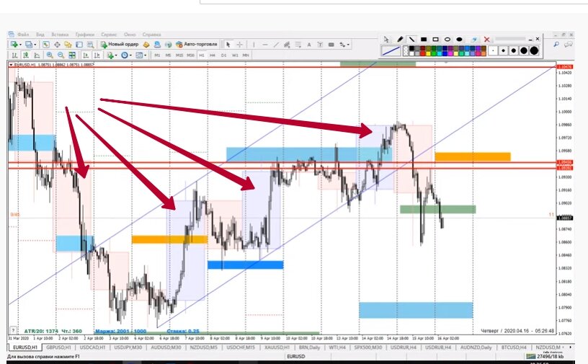Screen dimensions: 588x364
Task: Click the question mark chart button
Action: tap(13, 331)
